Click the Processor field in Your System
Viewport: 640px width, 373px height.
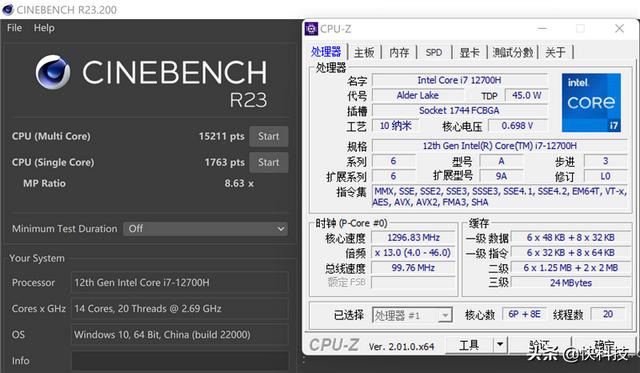tap(180, 282)
